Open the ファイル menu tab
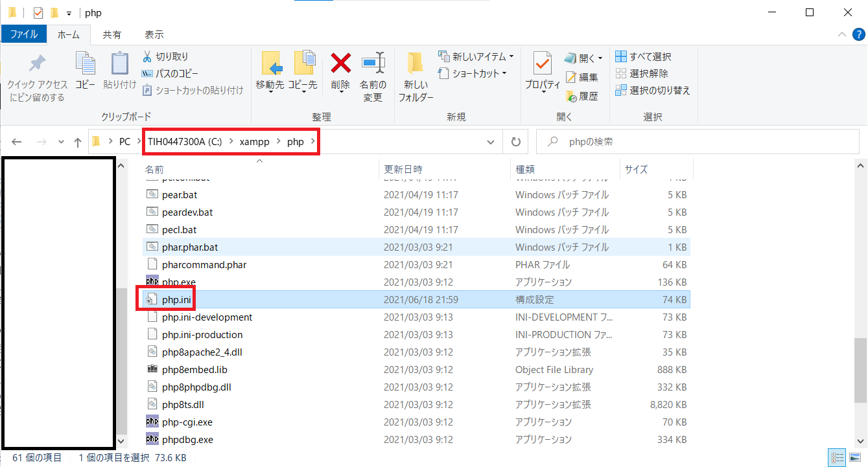868x467 pixels. [24, 34]
